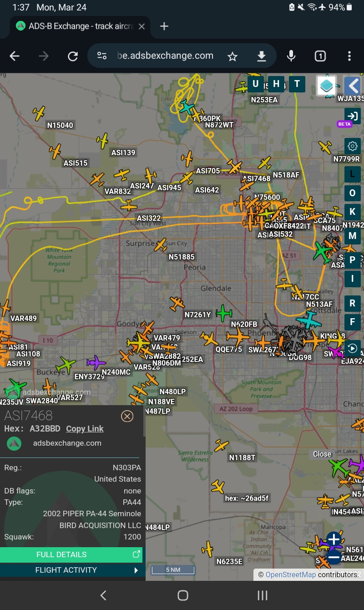Screen dimensions: 364x610
Task: Open site info icon in address bar
Action: click(x=102, y=56)
